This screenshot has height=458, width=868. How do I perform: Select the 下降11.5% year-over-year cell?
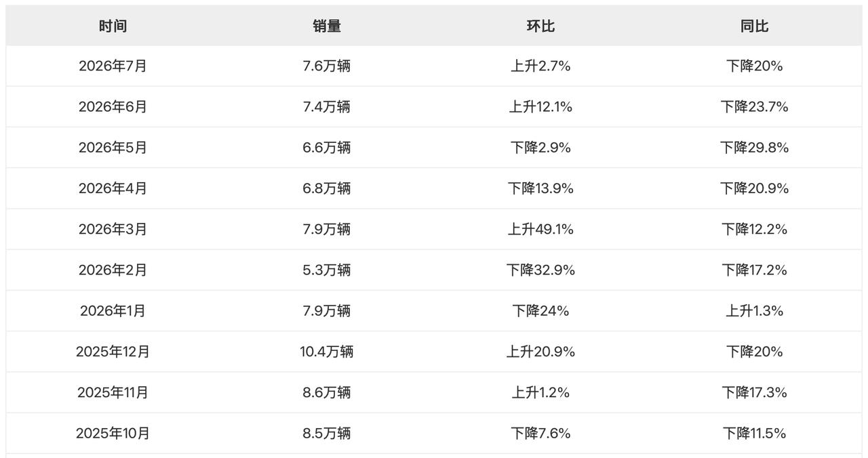click(x=755, y=433)
